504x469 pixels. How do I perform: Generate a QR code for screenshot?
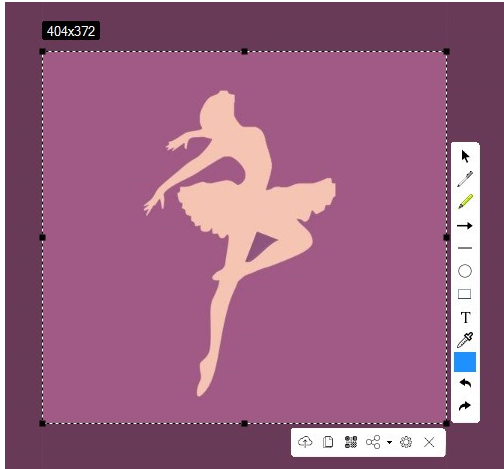351,442
